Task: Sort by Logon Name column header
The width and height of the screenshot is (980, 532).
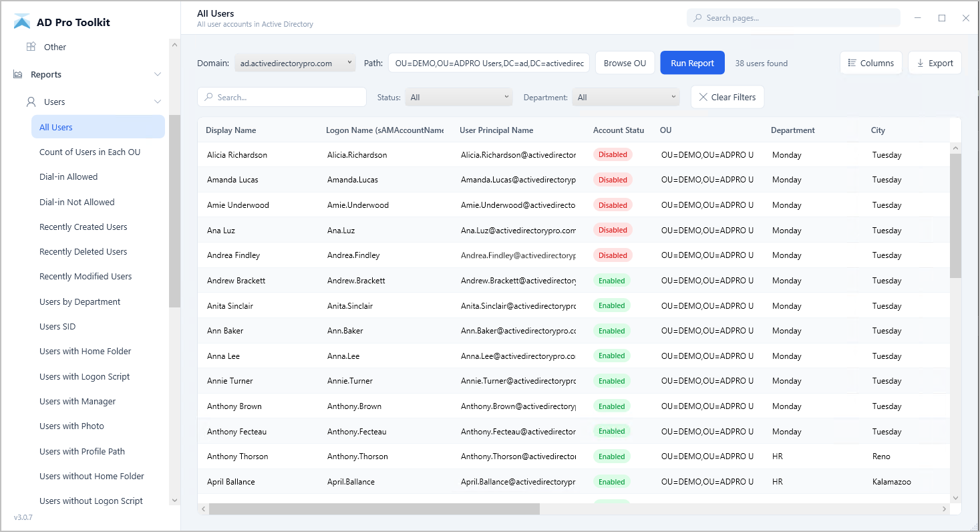Action: 385,130
